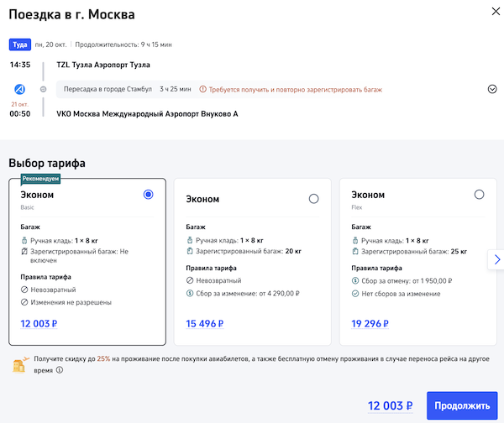
Task: Click the hotel discount promo icon
Action: coord(18,364)
